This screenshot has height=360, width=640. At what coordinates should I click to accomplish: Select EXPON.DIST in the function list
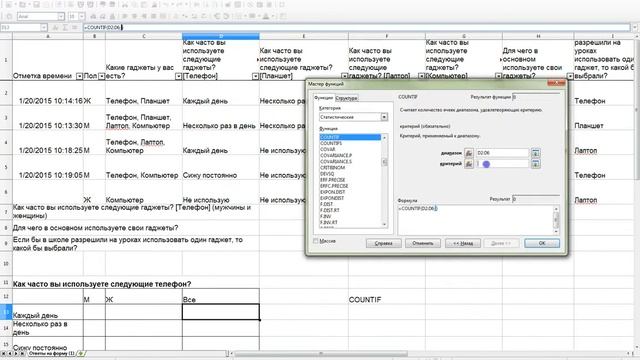click(350, 192)
